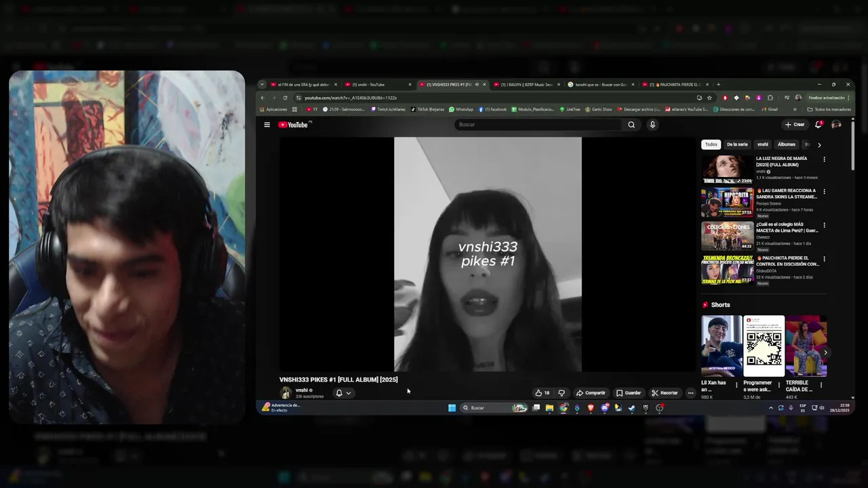The width and height of the screenshot is (868, 488).
Task: Open the YouTube account avatar menu
Action: [836, 125]
